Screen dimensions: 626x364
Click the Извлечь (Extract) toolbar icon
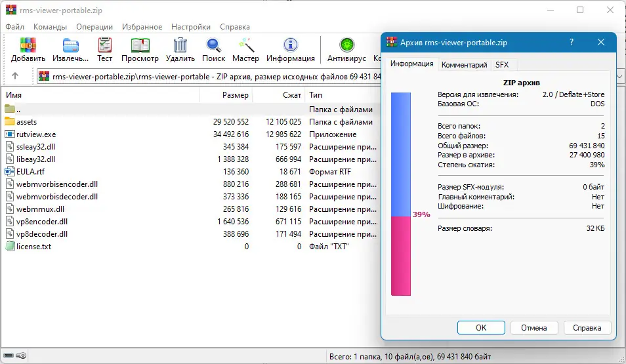71,45
